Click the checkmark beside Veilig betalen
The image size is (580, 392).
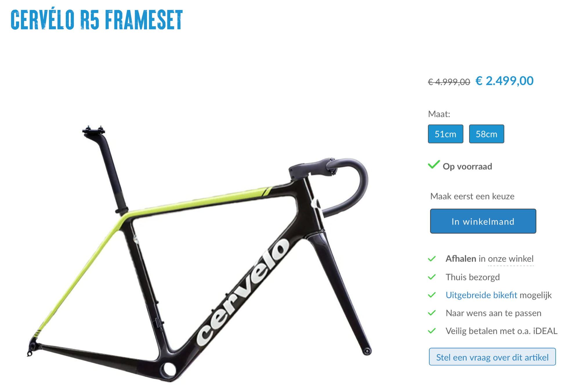432,331
